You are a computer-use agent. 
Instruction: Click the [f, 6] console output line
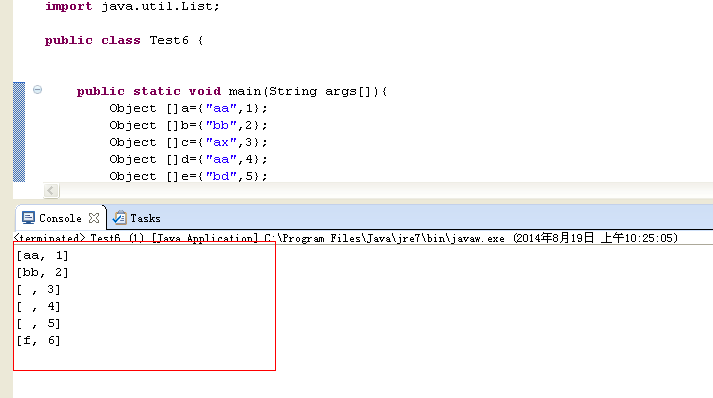(x=38, y=341)
